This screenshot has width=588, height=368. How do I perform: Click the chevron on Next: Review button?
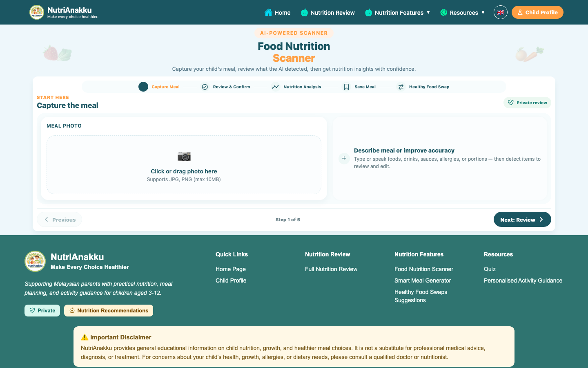click(541, 220)
